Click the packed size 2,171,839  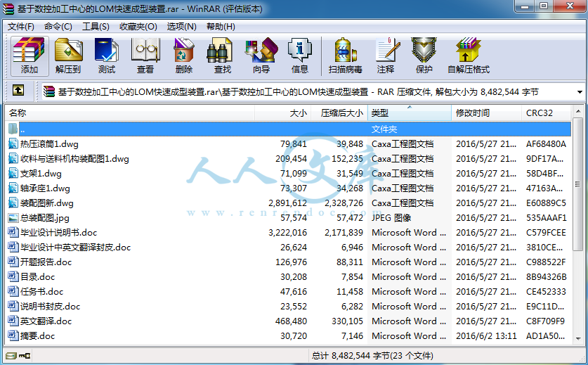344,233
